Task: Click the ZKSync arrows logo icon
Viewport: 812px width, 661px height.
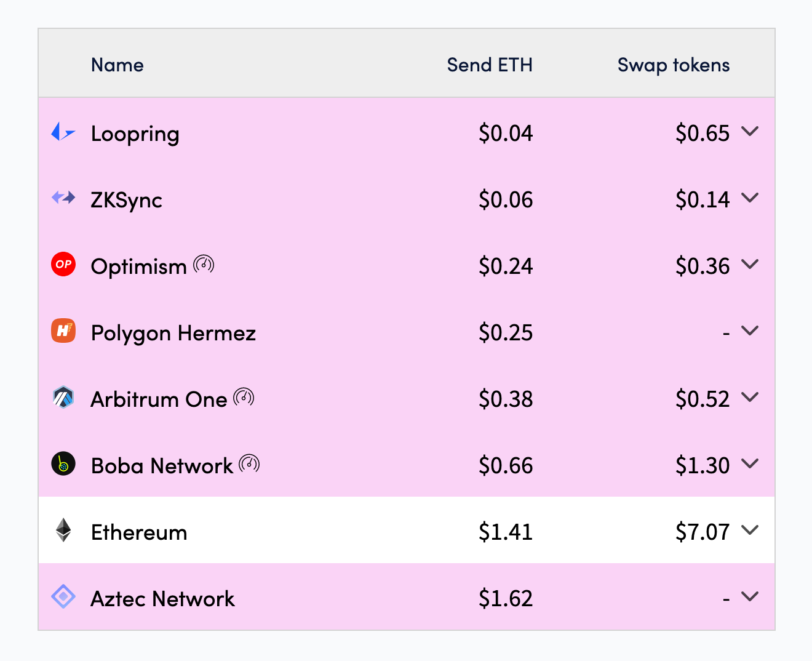Action: tap(63, 198)
